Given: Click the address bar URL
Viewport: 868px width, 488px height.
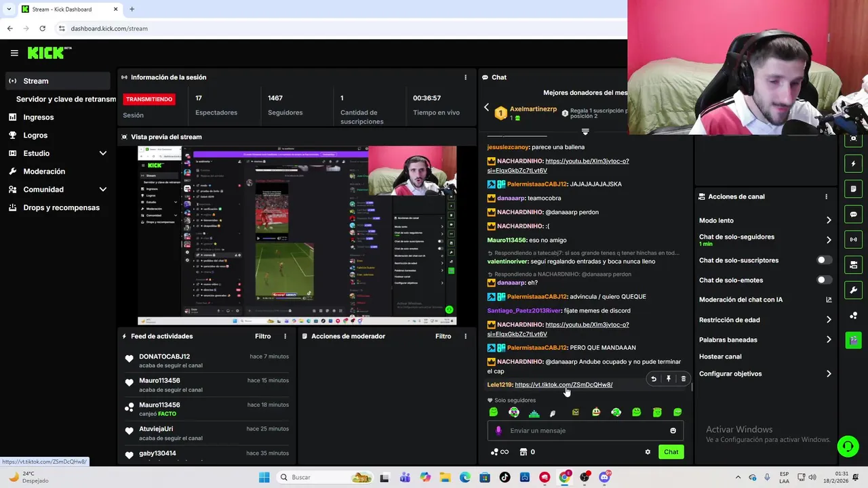Looking at the screenshot, I should point(109,28).
